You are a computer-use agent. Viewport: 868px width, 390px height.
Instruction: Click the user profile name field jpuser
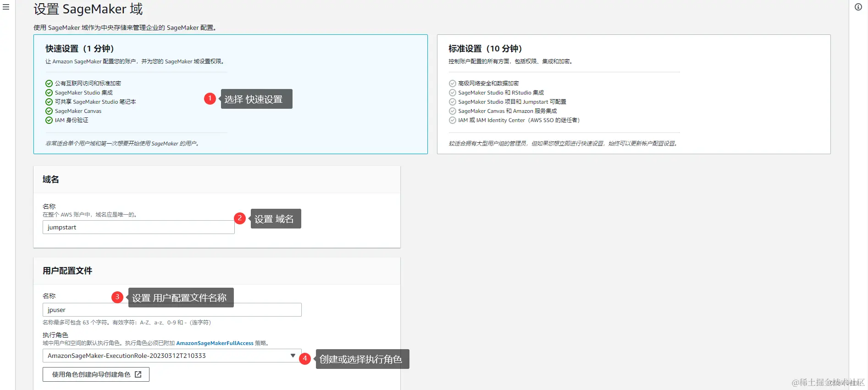[172, 310]
